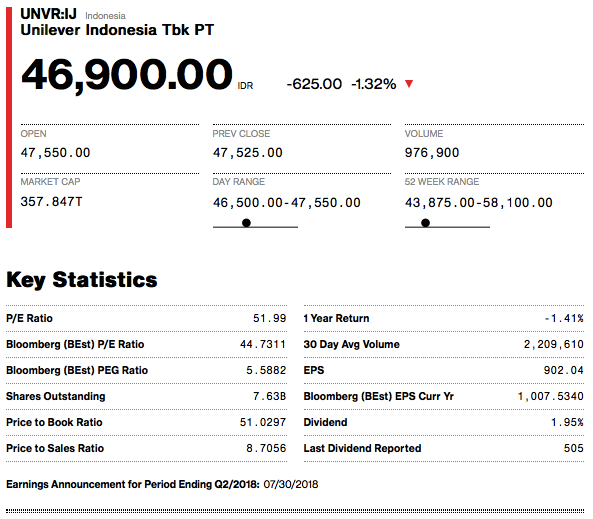
Task: Click the Price to Book Ratio label
Action: [x=54, y=423]
